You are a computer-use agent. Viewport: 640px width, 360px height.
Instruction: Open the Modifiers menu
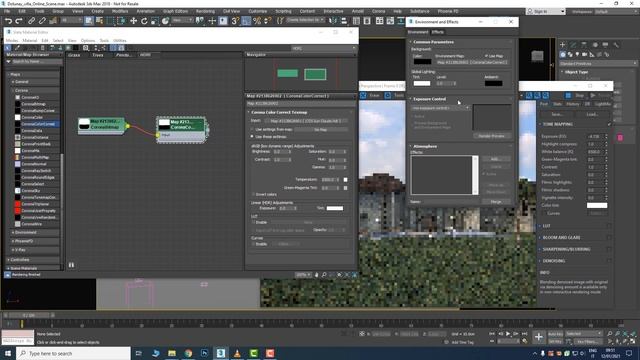(x=120, y=11)
